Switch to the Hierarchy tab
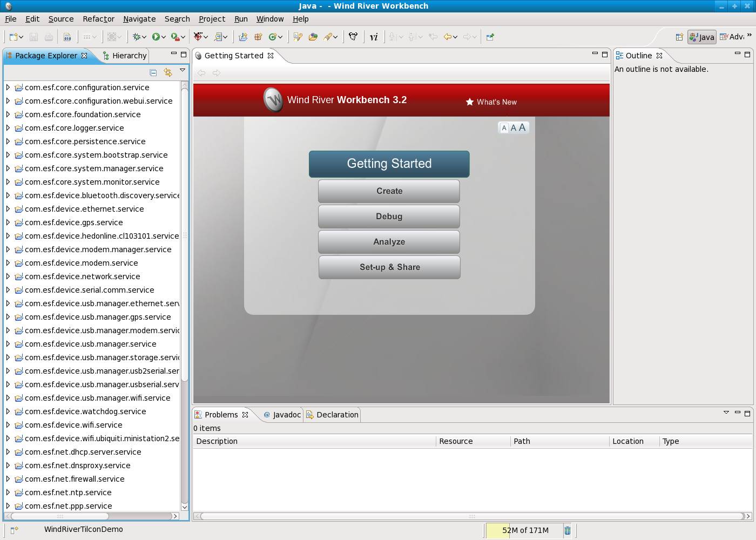This screenshot has height=540, width=756. click(124, 56)
